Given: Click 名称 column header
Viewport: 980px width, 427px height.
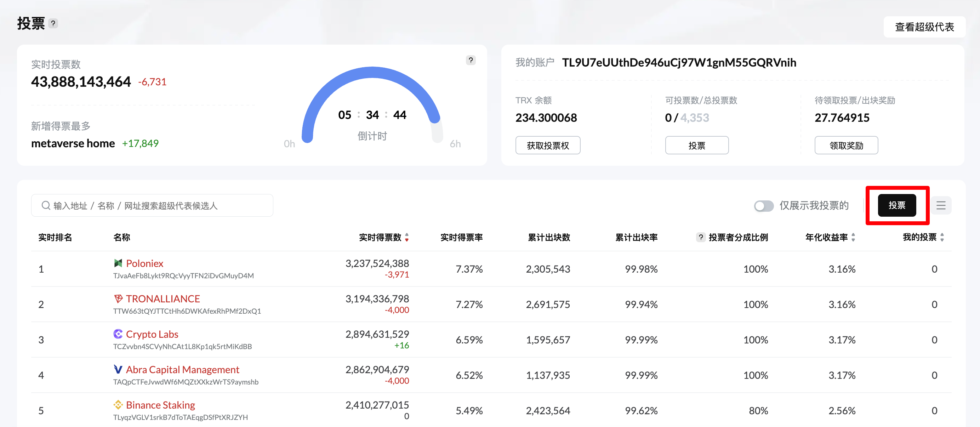Looking at the screenshot, I should pyautogui.click(x=122, y=238).
